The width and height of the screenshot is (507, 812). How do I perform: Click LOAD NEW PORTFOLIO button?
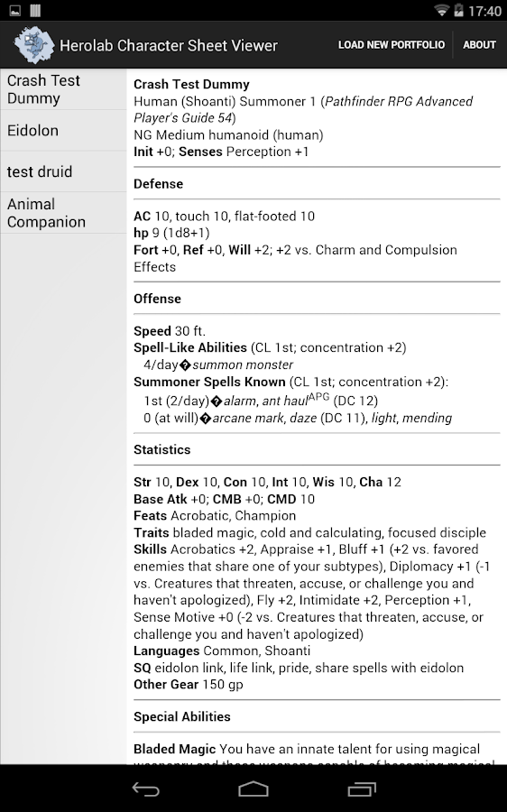392,45
